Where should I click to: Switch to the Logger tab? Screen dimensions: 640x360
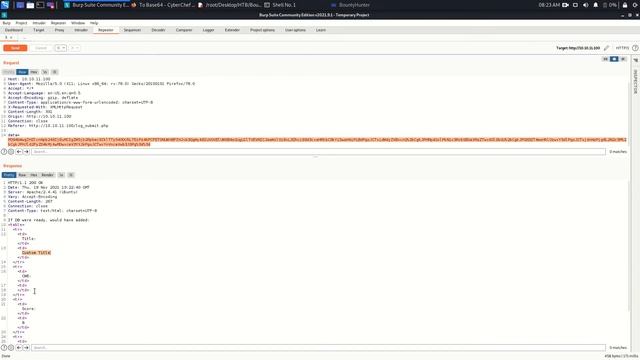(x=209, y=30)
